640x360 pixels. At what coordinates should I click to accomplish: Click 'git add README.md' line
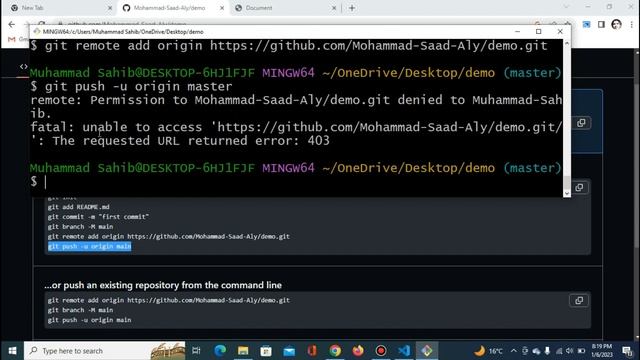click(x=78, y=207)
